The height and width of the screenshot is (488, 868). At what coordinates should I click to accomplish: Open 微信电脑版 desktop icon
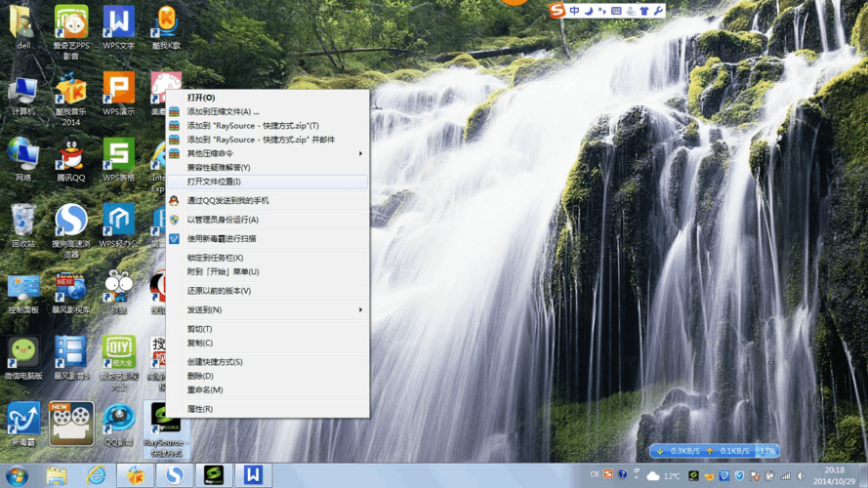pyautogui.click(x=22, y=358)
